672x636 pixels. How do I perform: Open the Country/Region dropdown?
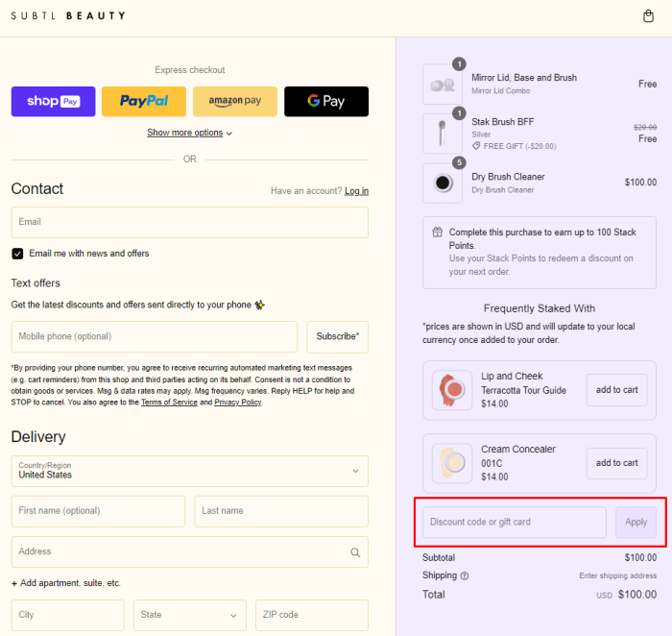pos(190,471)
